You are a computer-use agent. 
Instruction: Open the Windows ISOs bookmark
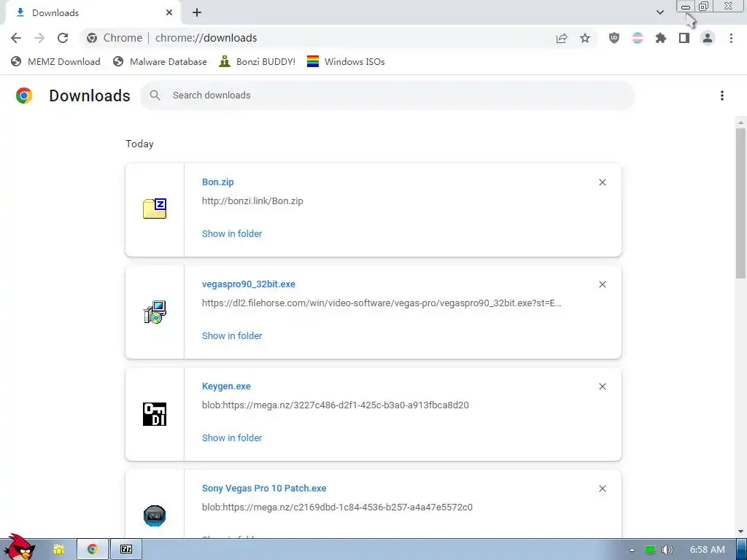tap(346, 61)
